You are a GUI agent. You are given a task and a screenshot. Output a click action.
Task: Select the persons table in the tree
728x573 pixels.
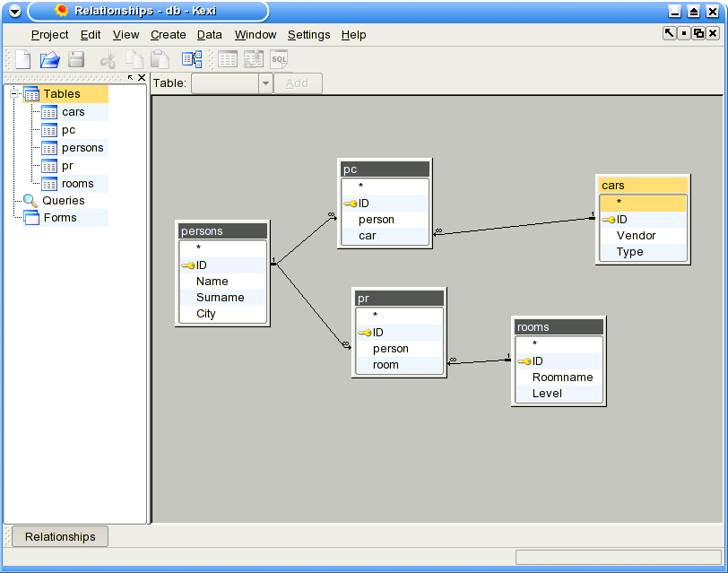click(82, 148)
